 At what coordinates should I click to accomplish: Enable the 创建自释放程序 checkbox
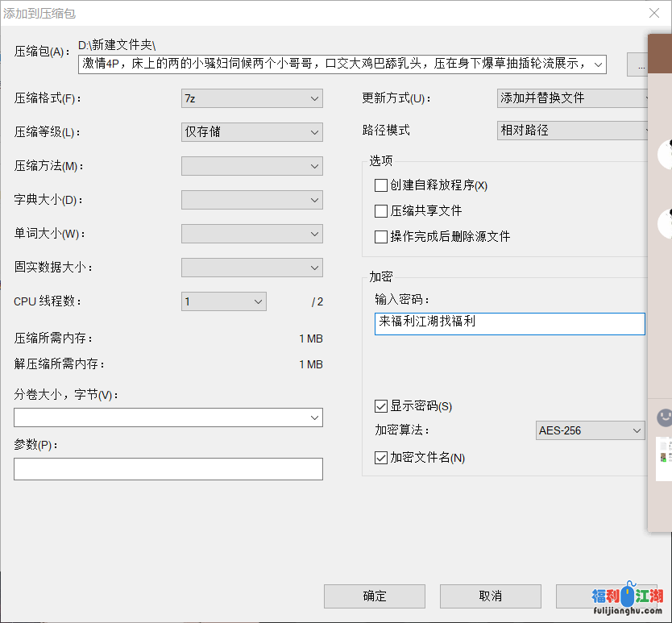coord(381,185)
